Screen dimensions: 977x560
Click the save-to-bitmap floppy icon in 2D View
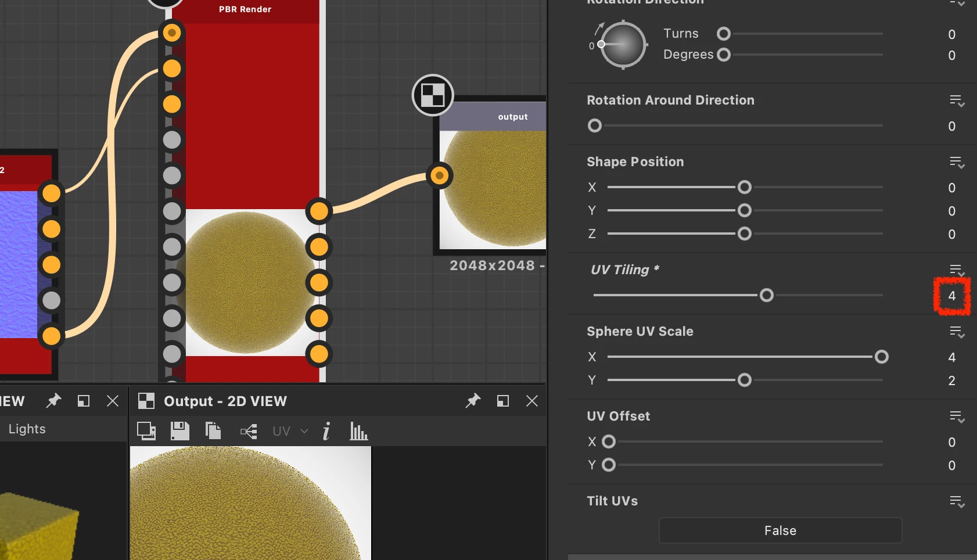180,431
